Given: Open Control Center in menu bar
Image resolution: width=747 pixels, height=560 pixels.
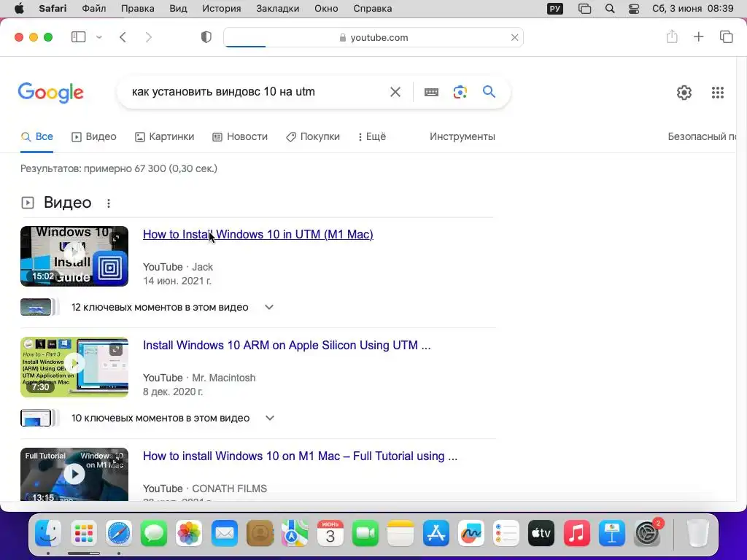Looking at the screenshot, I should pyautogui.click(x=634, y=9).
